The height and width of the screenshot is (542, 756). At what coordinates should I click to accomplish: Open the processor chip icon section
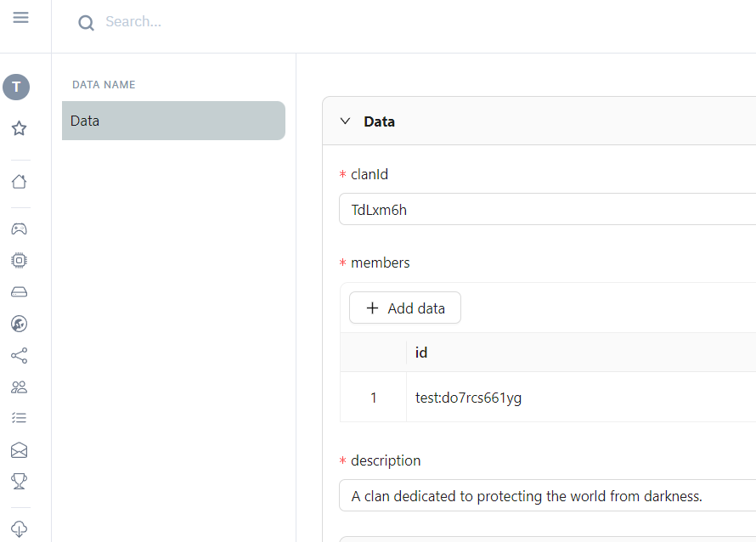20,261
